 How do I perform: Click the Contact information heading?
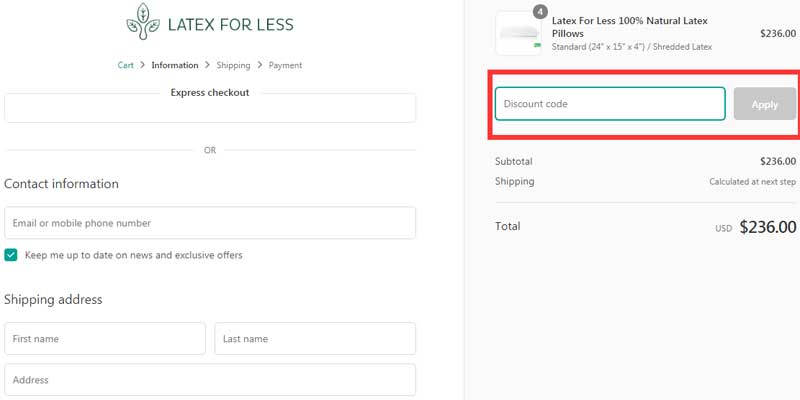(x=61, y=184)
